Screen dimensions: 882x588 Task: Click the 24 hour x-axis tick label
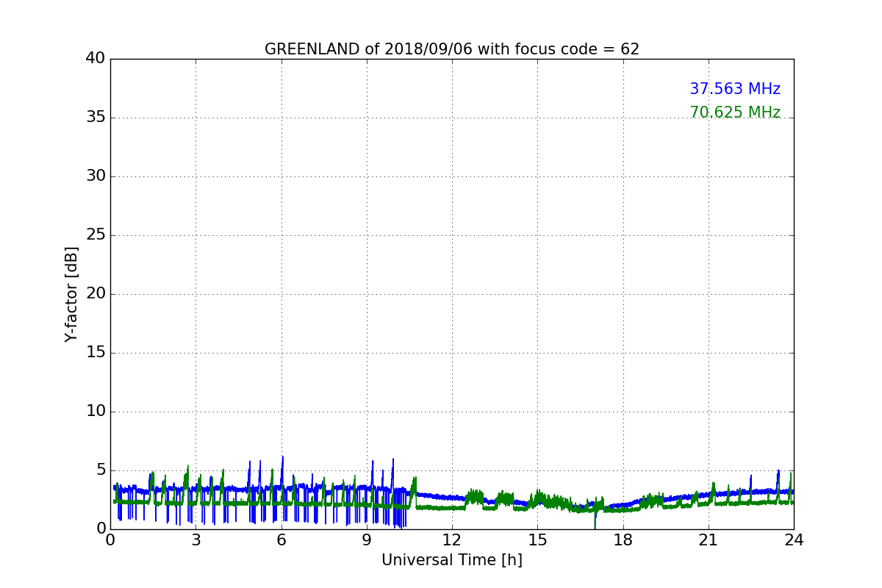[794, 540]
